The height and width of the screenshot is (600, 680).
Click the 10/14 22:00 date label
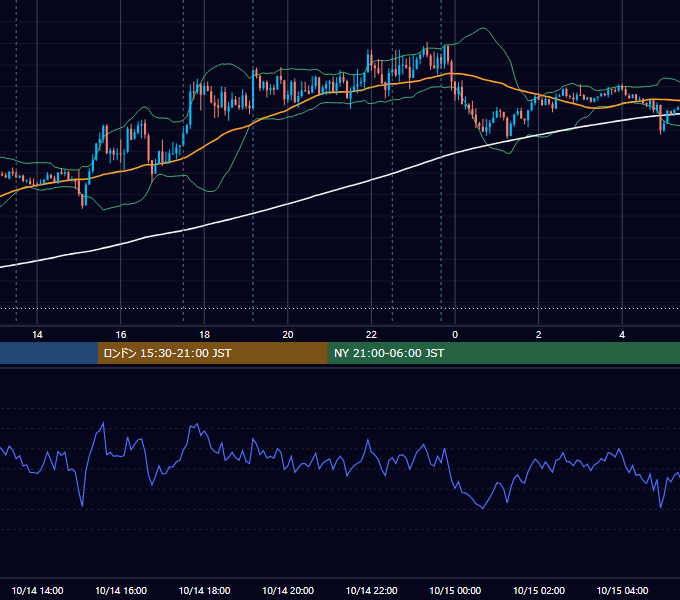click(371, 590)
